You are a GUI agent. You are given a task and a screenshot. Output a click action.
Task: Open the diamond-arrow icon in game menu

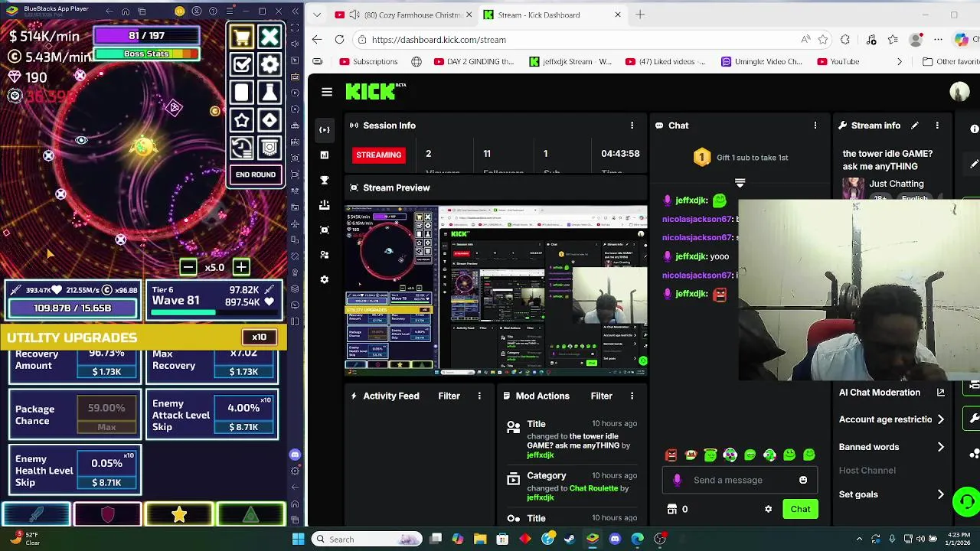[x=269, y=120]
